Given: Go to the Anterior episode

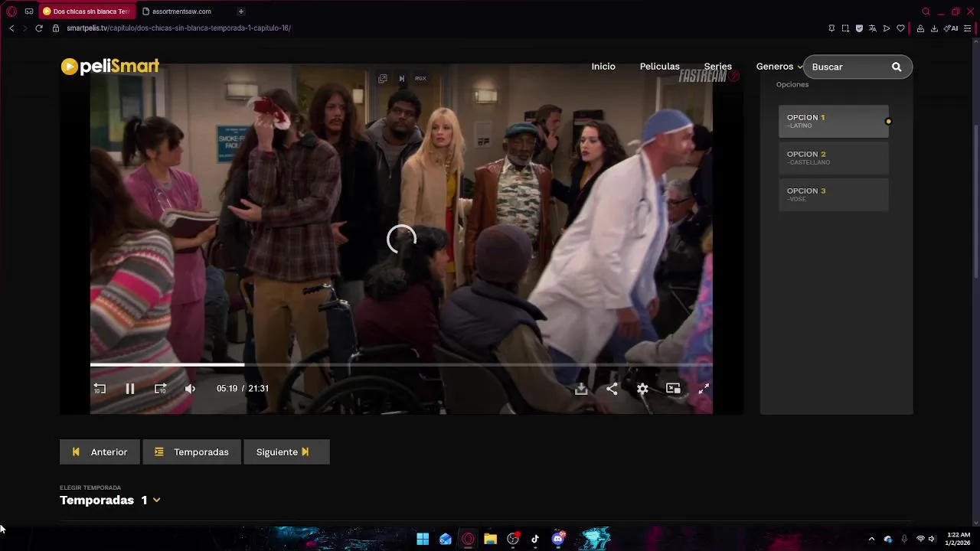Looking at the screenshot, I should point(100,452).
